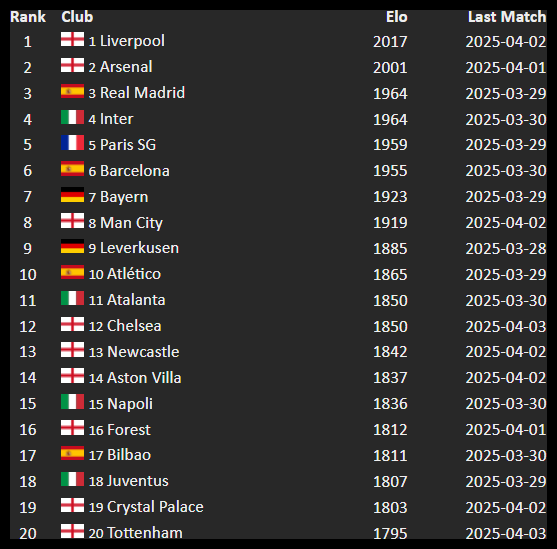Click the Italy flag next to Inter
Viewport: 557px width, 549px height.
tap(72, 117)
